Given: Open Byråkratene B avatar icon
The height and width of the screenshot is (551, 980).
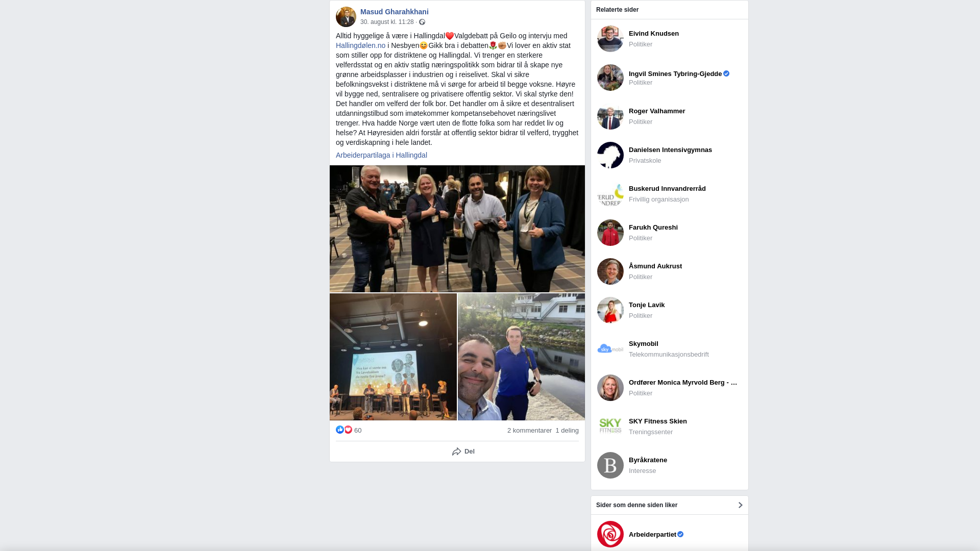Looking at the screenshot, I should pyautogui.click(x=610, y=465).
